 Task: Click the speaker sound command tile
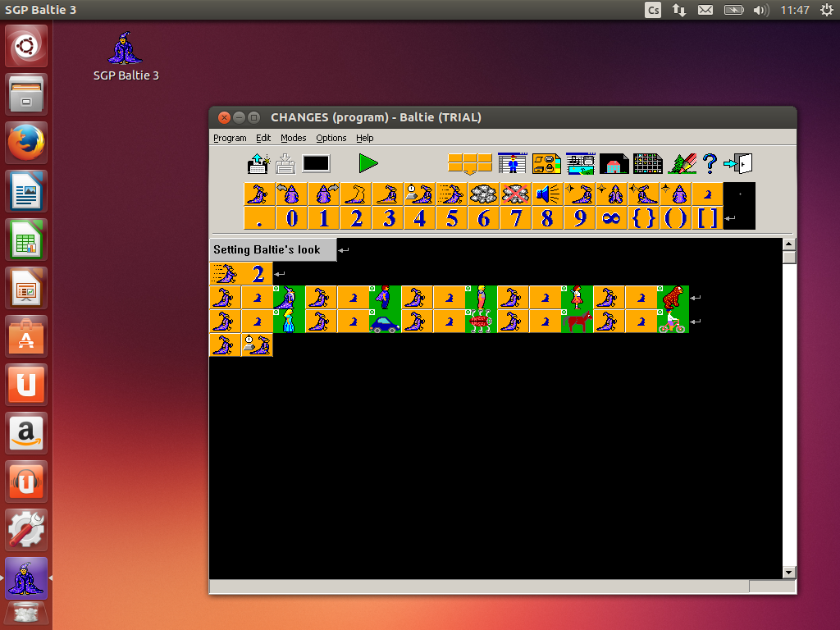(547, 194)
